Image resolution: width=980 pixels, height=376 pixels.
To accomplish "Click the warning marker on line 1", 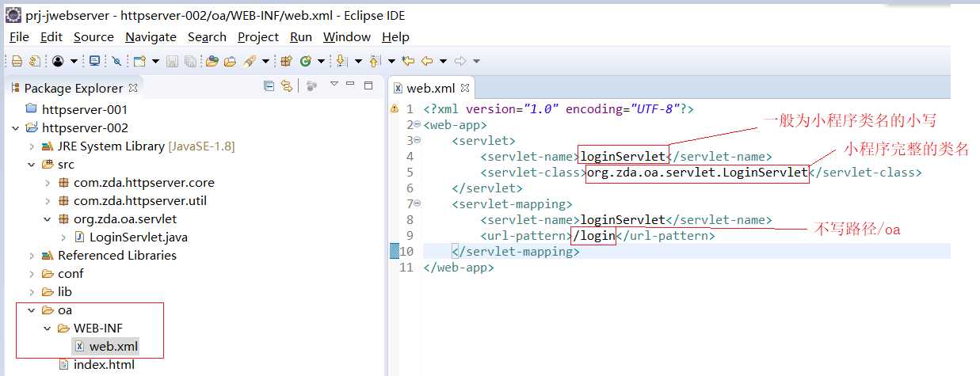I will [394, 109].
